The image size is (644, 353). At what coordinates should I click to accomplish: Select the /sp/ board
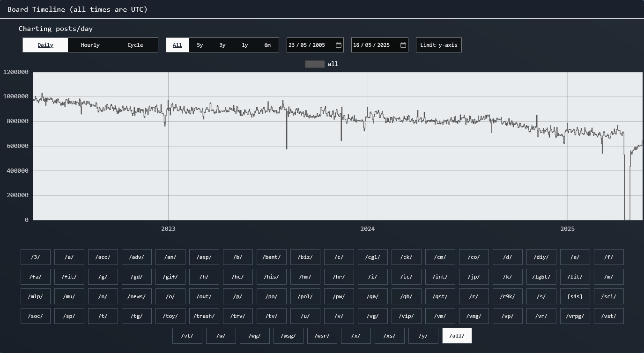[69, 316]
